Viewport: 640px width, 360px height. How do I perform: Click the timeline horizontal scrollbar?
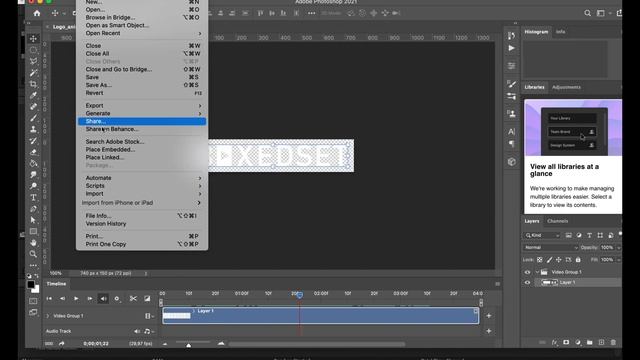pos(318,344)
